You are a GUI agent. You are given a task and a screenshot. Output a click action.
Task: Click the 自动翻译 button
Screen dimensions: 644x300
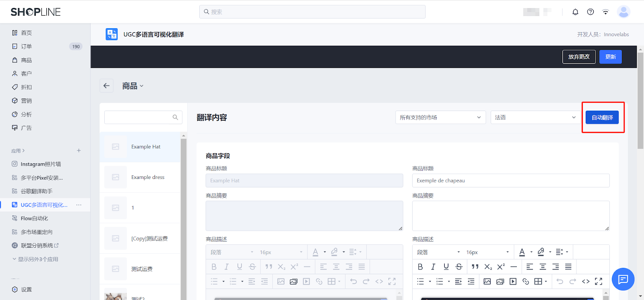(x=602, y=117)
